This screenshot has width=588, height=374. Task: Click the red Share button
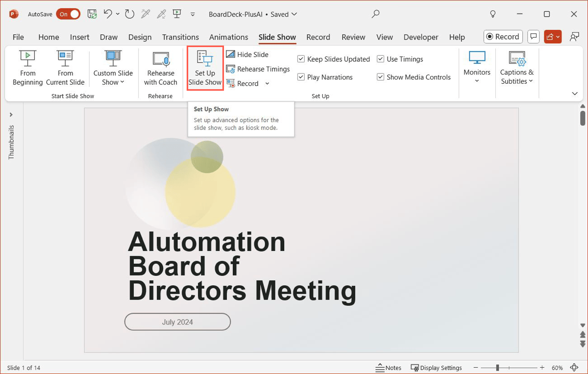553,37
